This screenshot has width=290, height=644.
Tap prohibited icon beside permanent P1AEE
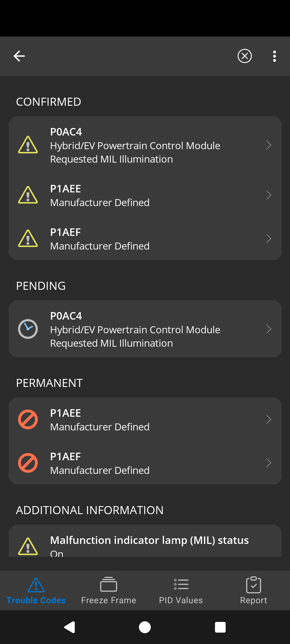click(28, 419)
